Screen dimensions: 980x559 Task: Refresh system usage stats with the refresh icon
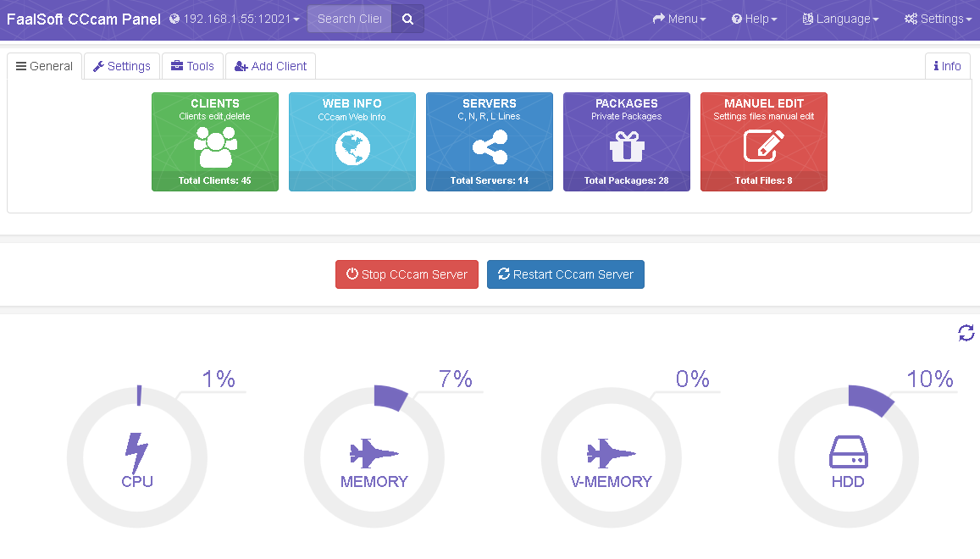tap(966, 333)
